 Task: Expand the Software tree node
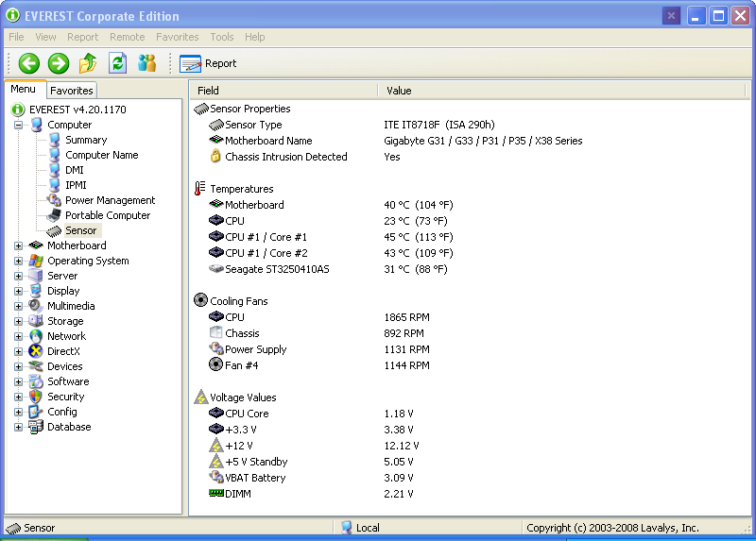[18, 382]
